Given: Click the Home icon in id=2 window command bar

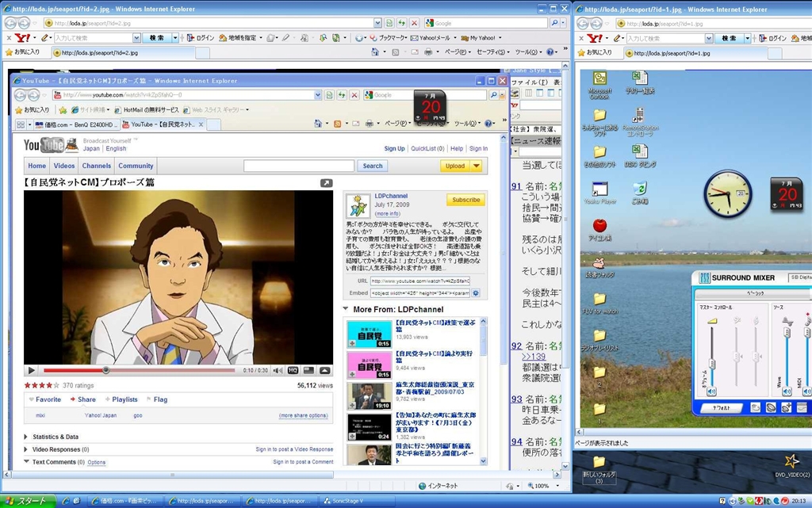Looking at the screenshot, I should pyautogui.click(x=375, y=52).
